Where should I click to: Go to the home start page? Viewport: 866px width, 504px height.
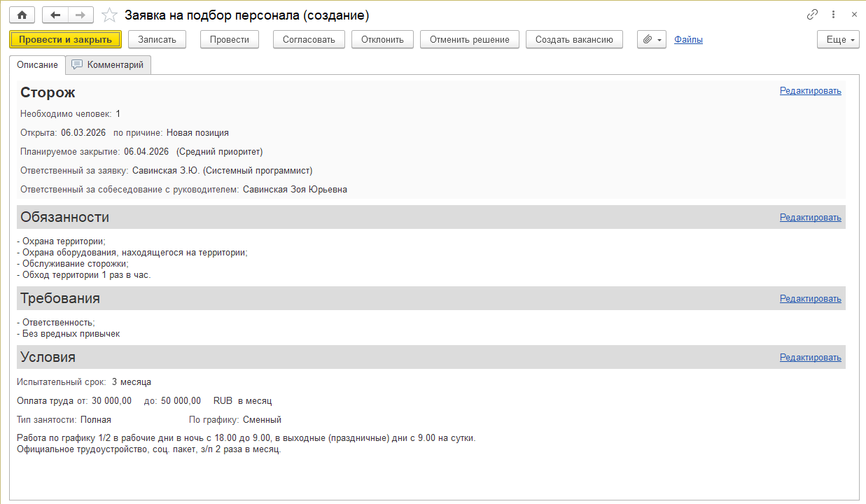pos(22,15)
